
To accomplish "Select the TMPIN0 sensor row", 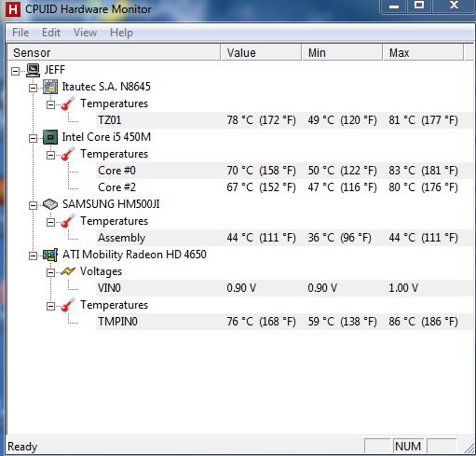I will click(285, 322).
